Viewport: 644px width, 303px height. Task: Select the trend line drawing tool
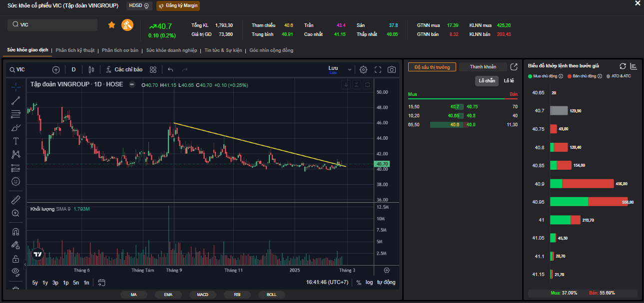(15, 100)
